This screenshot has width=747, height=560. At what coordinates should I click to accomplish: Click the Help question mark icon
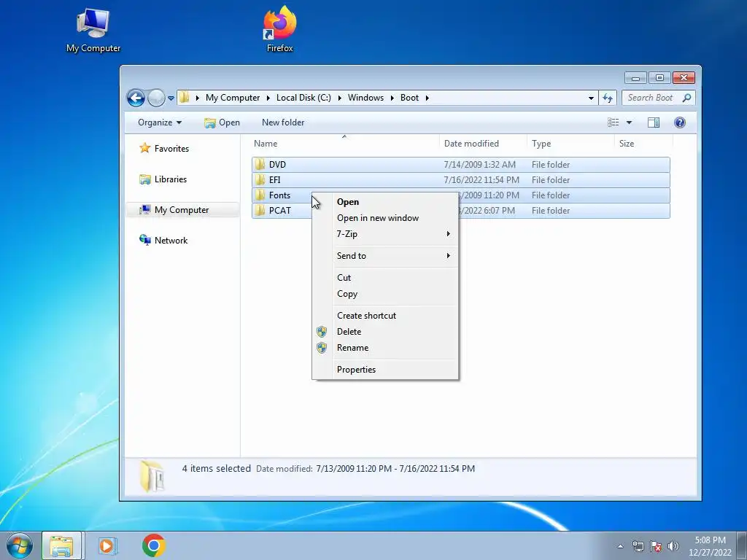[680, 122]
